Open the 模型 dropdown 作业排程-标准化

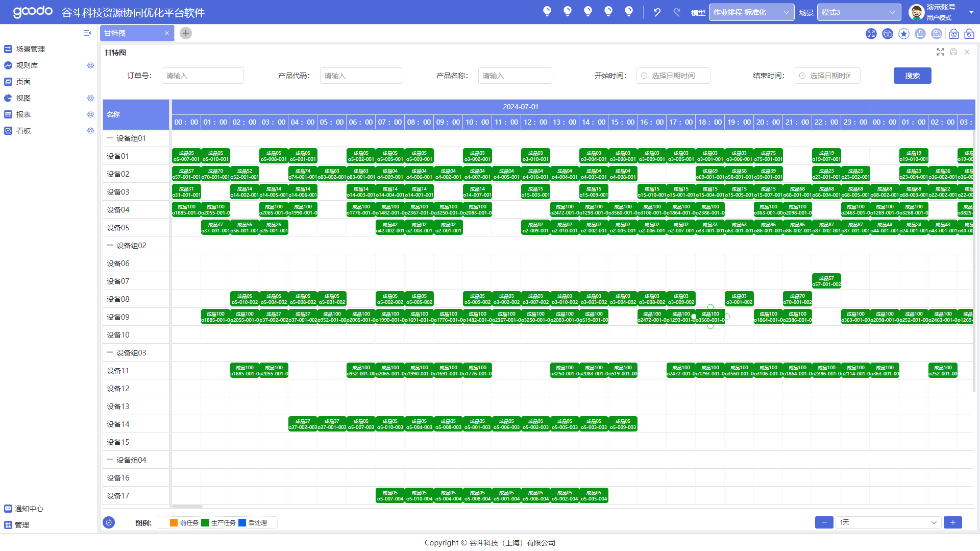pos(751,12)
